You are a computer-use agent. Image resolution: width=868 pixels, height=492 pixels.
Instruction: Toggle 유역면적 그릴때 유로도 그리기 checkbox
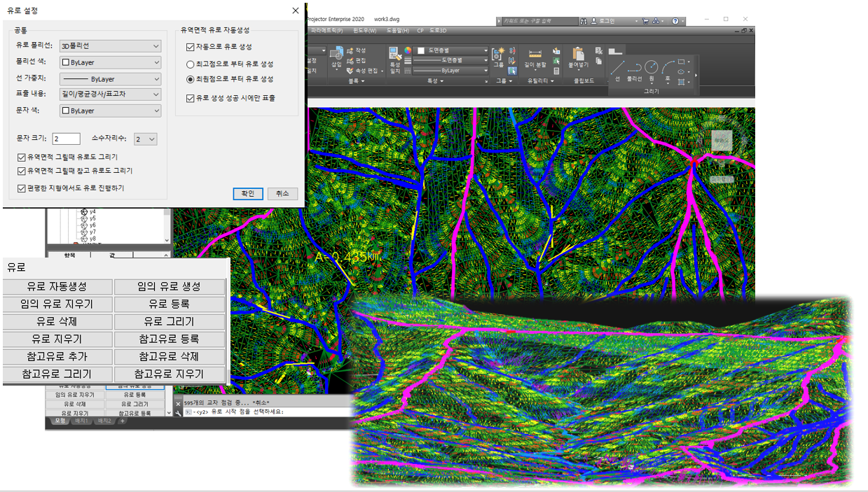click(x=22, y=157)
